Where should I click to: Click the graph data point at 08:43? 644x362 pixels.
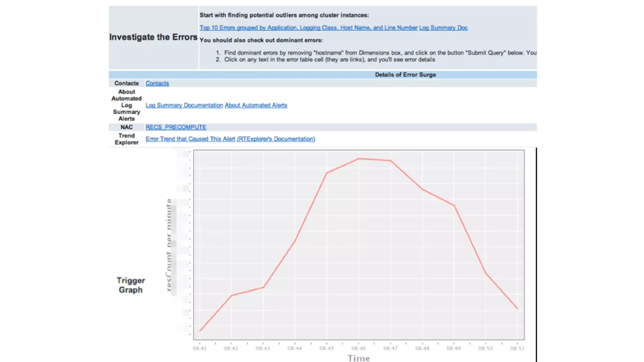263,287
